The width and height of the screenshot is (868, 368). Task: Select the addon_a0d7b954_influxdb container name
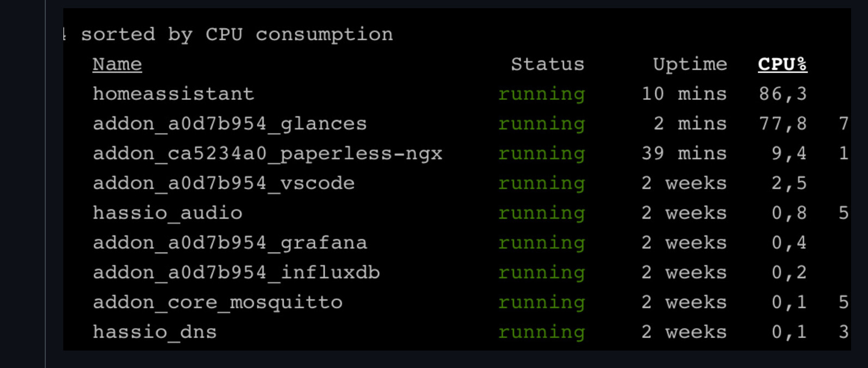[236, 272]
